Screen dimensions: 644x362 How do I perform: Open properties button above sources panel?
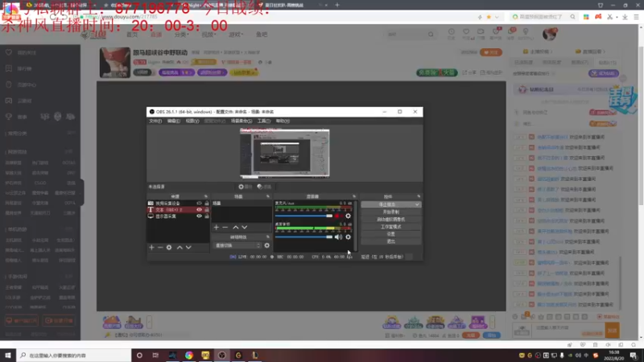(x=246, y=187)
